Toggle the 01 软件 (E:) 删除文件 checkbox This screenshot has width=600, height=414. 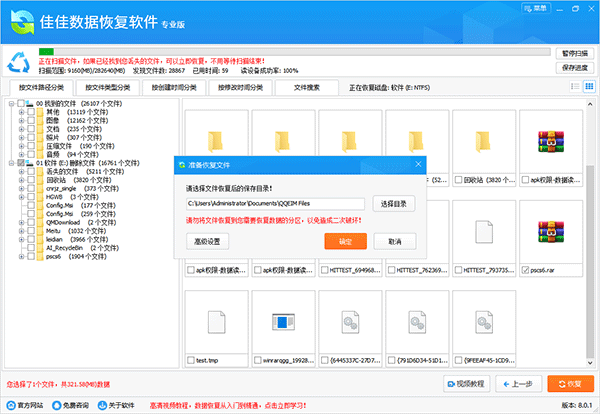click(x=21, y=163)
